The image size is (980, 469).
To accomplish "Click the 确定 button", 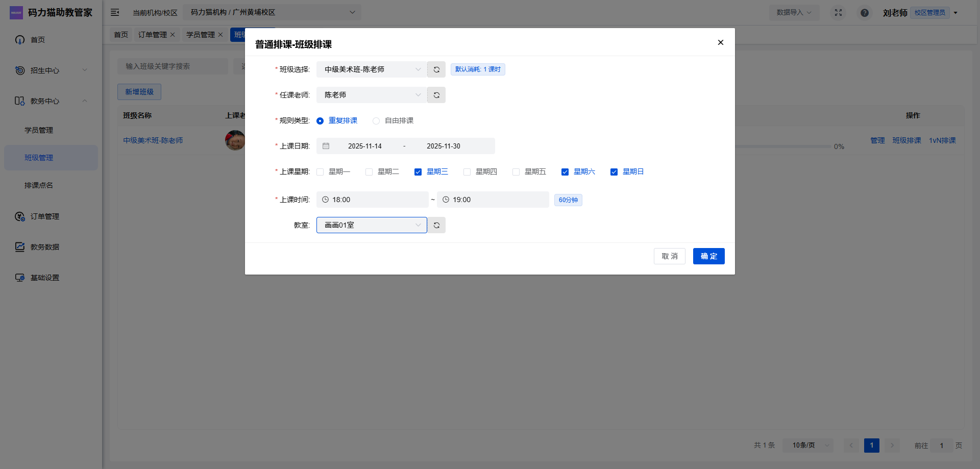I will (708, 256).
